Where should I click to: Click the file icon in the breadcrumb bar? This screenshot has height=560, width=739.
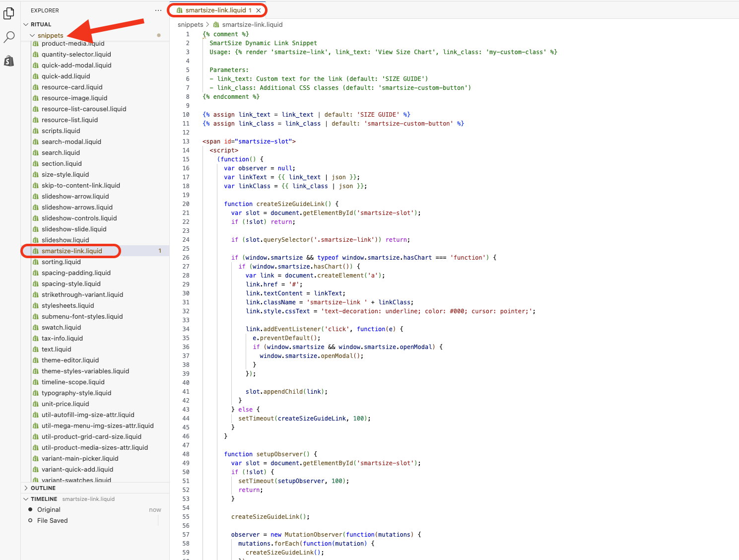pos(216,25)
